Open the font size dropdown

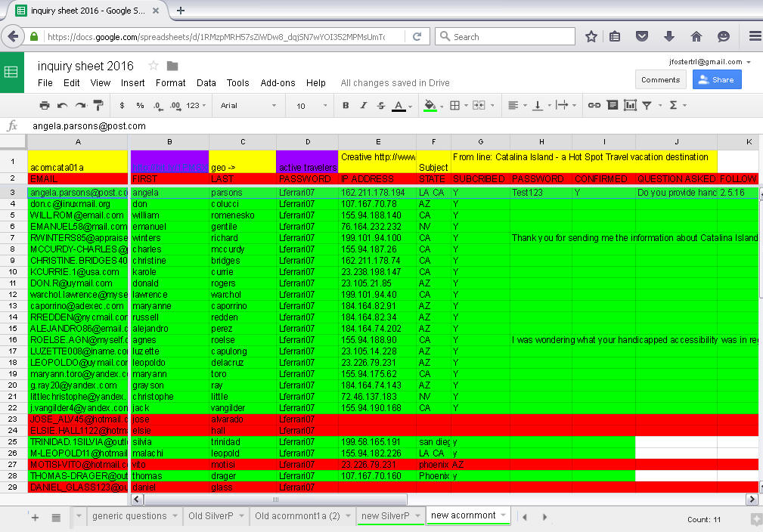coord(312,106)
